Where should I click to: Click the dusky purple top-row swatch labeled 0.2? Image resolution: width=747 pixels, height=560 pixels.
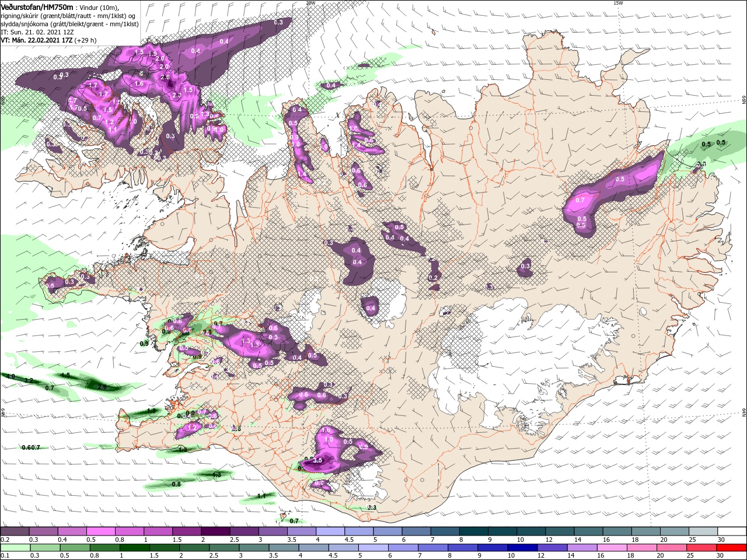click(15, 531)
